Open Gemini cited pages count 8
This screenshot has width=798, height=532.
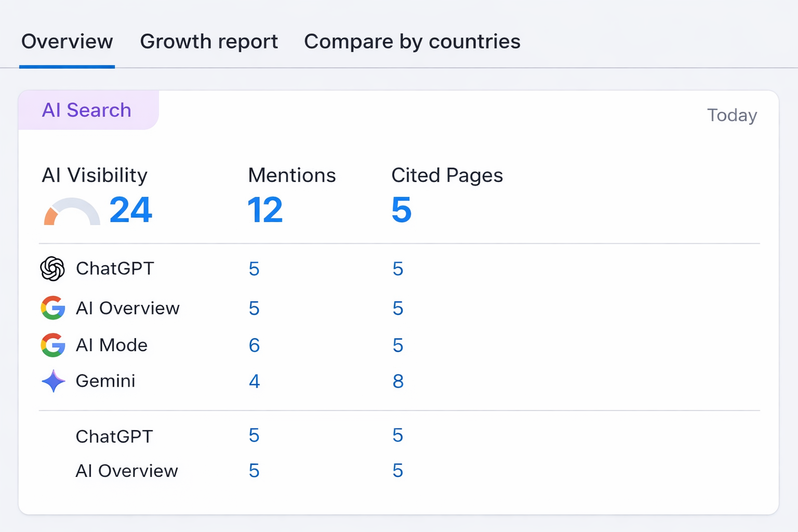[398, 382]
